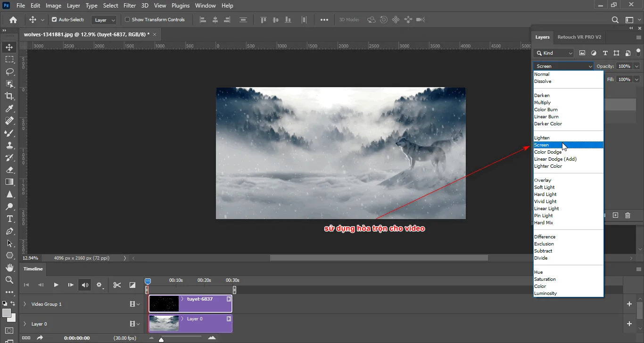Image resolution: width=644 pixels, height=343 pixels.
Task: Pick the Horizontal Type tool
Action: tap(9, 219)
